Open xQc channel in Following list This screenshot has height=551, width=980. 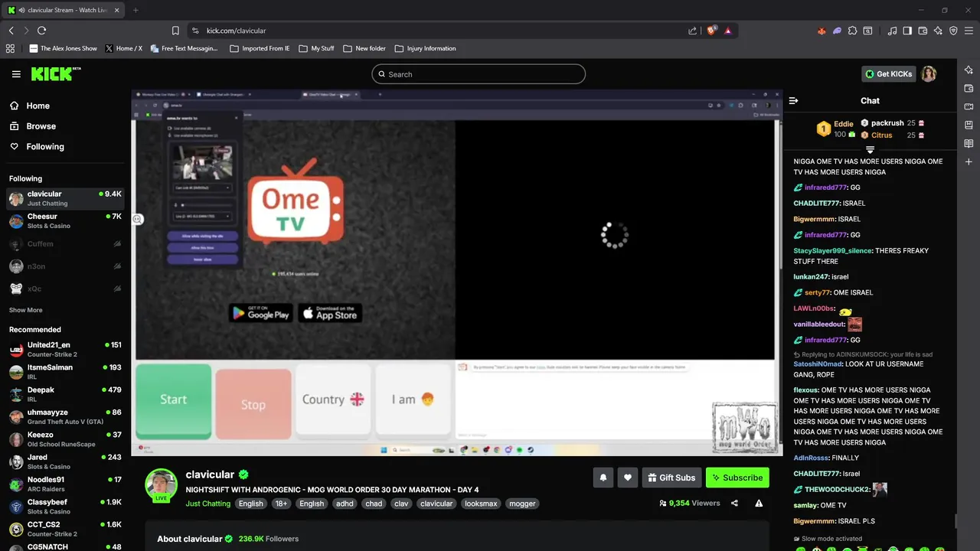(x=65, y=289)
